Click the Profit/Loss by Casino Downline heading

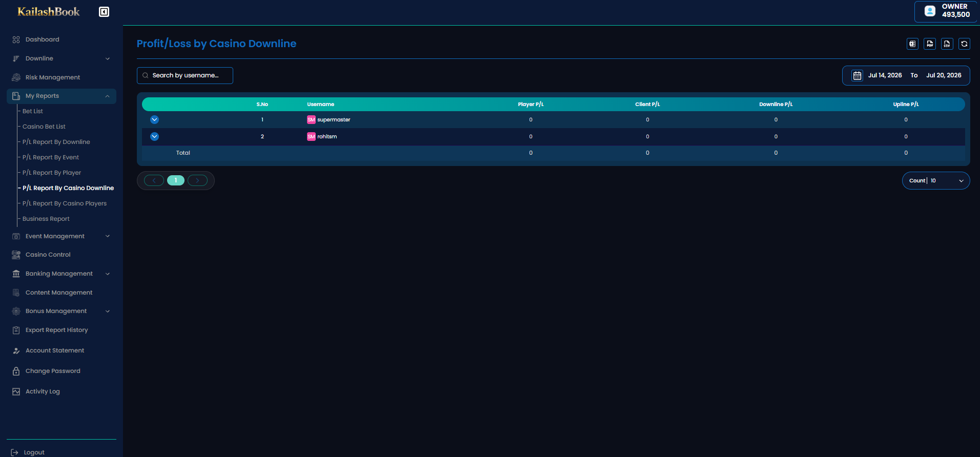click(x=216, y=44)
